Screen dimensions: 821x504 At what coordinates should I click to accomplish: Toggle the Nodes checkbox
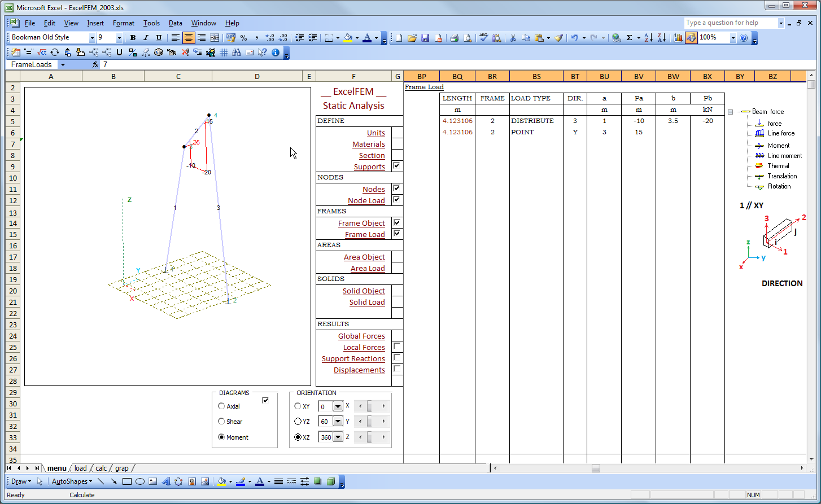tap(396, 189)
